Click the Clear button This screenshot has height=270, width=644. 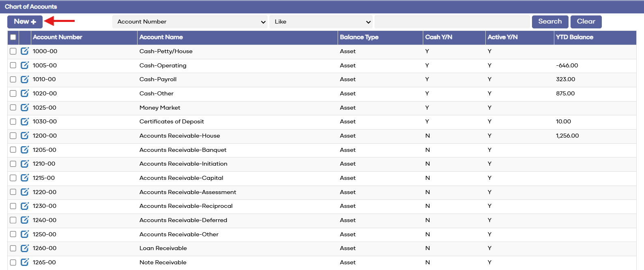coord(586,22)
